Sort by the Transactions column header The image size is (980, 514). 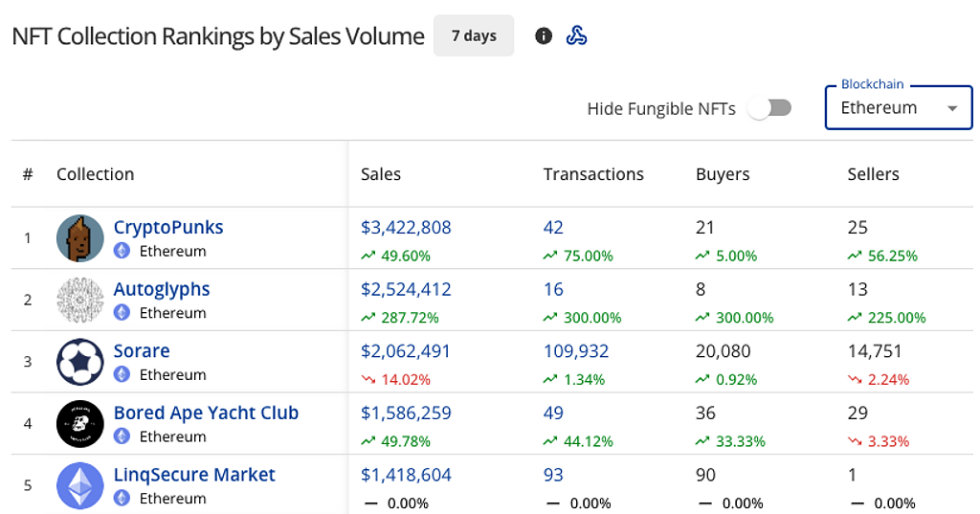click(x=593, y=174)
